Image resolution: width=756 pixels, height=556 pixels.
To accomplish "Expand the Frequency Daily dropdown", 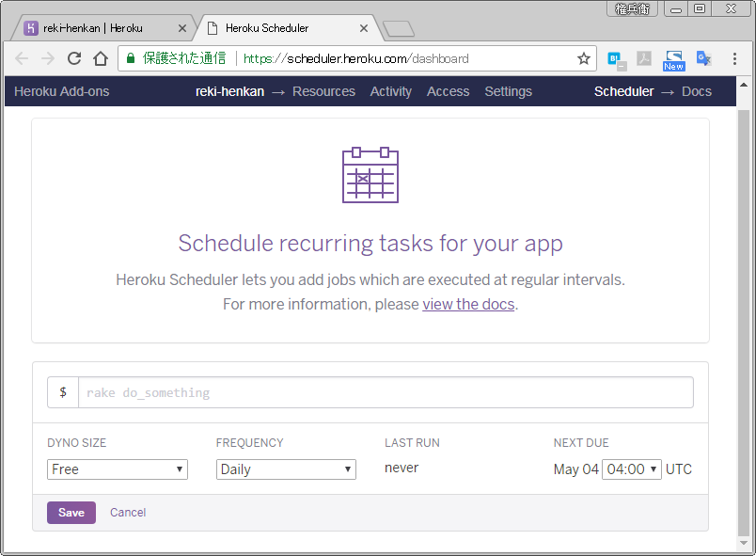I will (286, 469).
